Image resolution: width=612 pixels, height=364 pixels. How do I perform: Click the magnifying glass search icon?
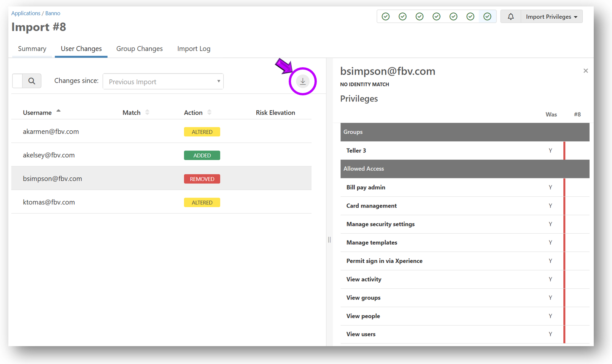click(x=32, y=81)
